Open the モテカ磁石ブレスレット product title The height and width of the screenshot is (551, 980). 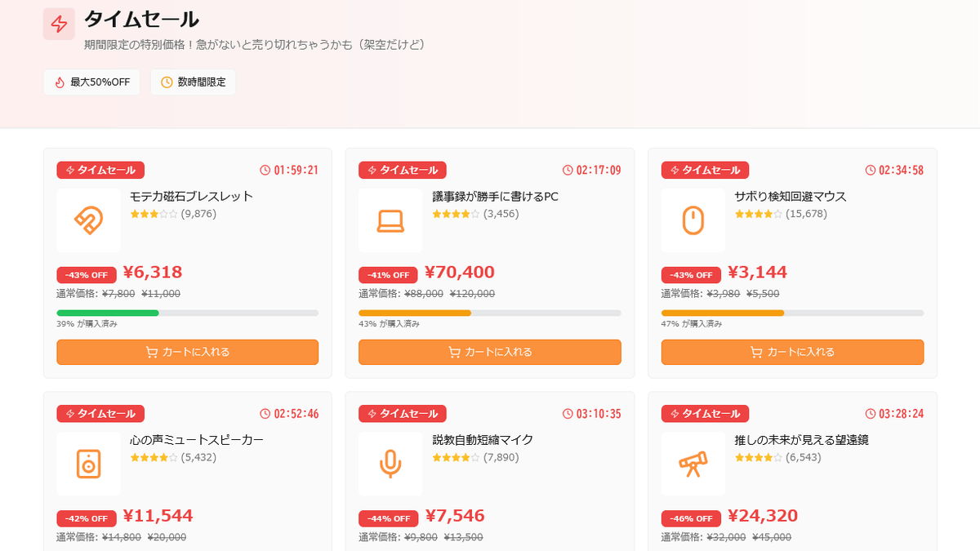click(192, 197)
